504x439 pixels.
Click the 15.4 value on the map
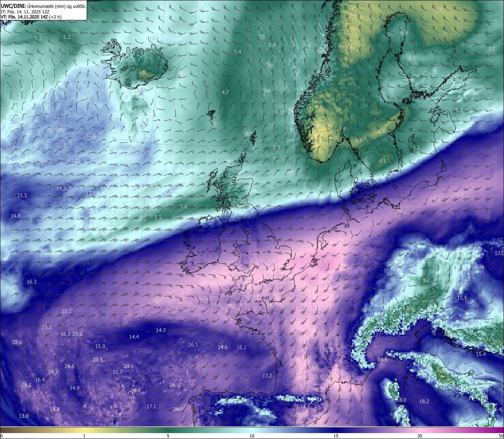click(481, 354)
